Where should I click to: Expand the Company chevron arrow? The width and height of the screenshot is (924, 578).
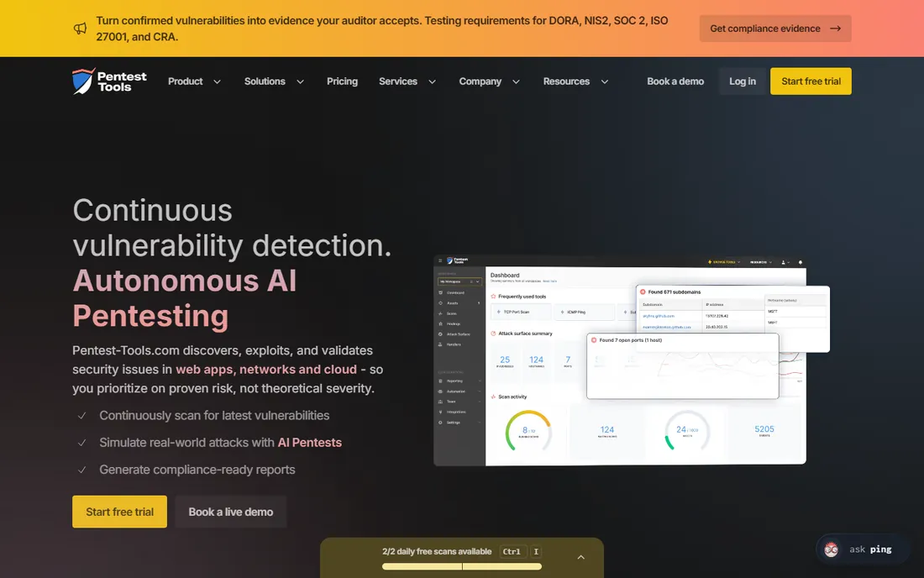click(517, 81)
